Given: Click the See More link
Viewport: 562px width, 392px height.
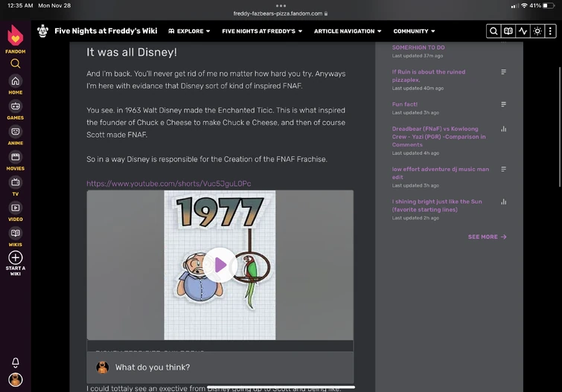Looking at the screenshot, I should coord(487,237).
